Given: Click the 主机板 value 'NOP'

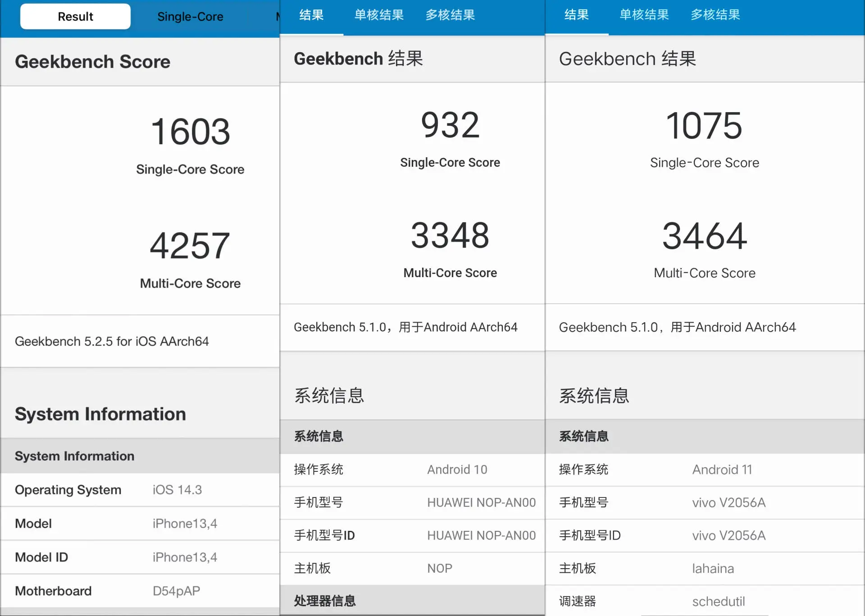Looking at the screenshot, I should [x=439, y=568].
